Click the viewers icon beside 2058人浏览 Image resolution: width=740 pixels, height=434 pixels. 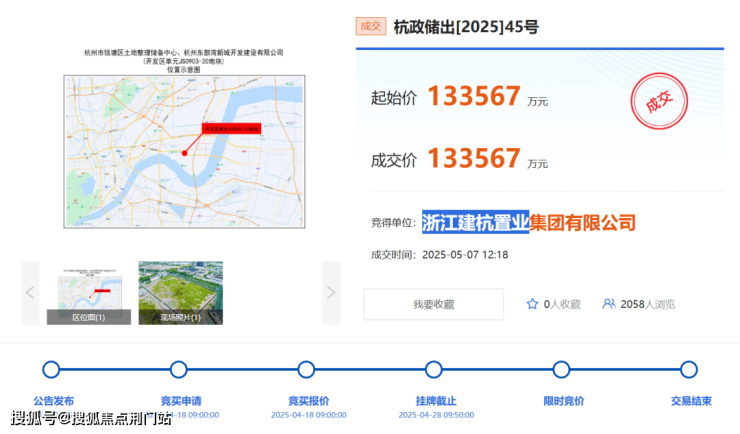point(609,304)
